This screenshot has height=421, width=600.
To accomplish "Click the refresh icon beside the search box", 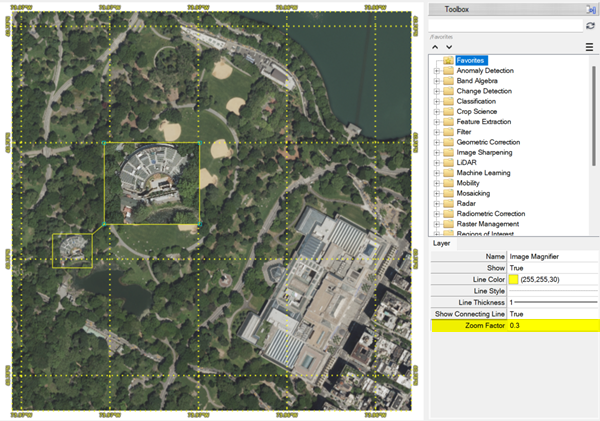I will [x=590, y=26].
